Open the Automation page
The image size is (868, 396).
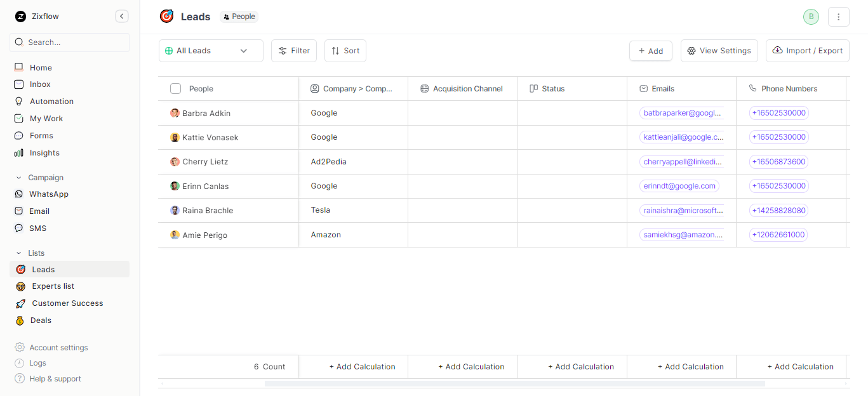51,102
